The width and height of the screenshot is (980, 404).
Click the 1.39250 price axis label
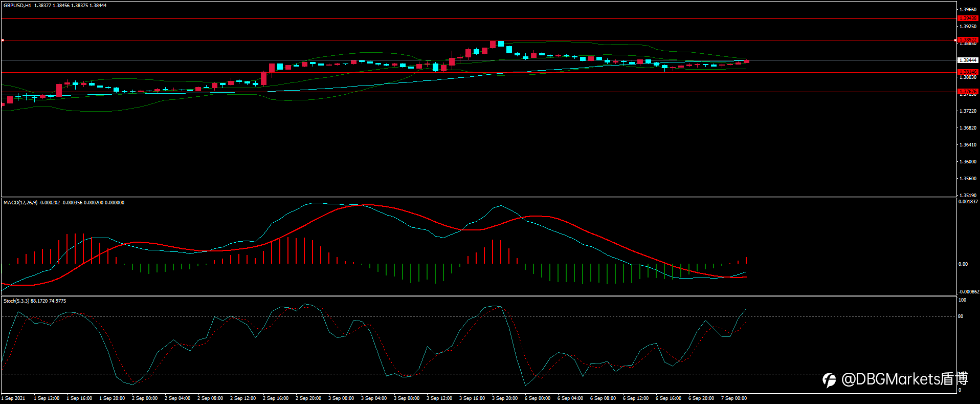click(968, 26)
